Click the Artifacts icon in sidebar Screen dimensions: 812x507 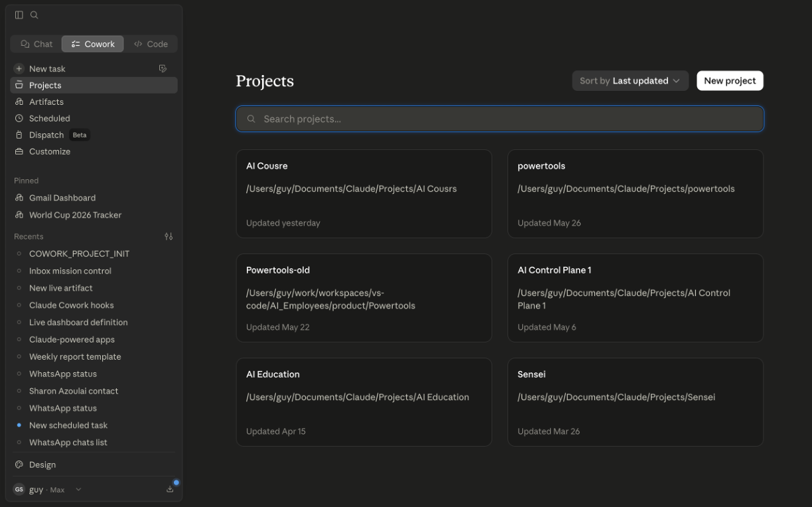pyautogui.click(x=19, y=102)
